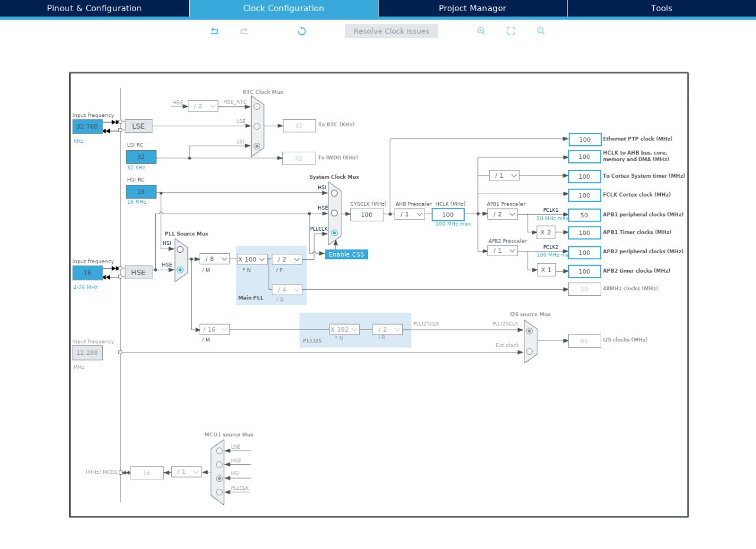The width and height of the screenshot is (756, 549).
Task: Open the Project Manager tab
Action: (x=472, y=8)
